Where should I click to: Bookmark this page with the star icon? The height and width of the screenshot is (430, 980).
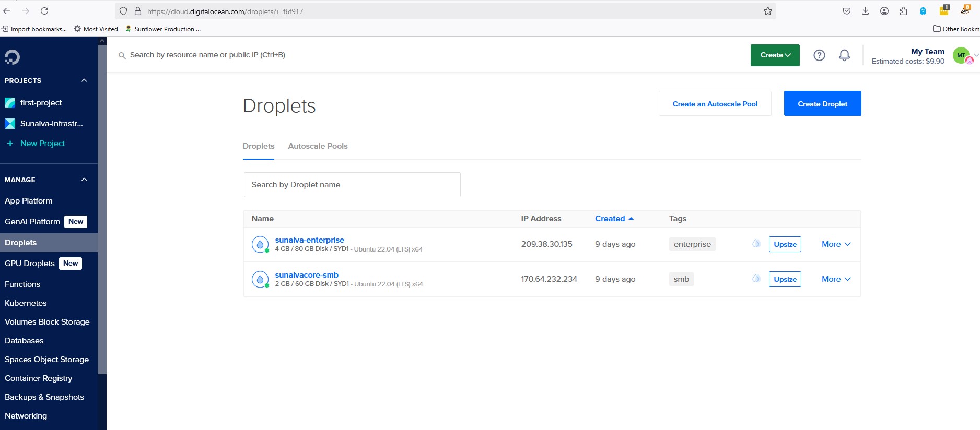pos(767,11)
